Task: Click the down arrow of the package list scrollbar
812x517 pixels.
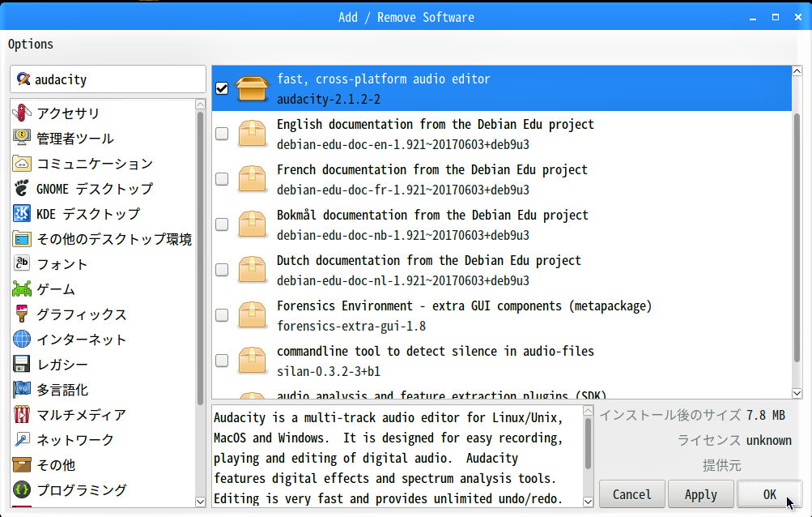Action: (x=797, y=393)
